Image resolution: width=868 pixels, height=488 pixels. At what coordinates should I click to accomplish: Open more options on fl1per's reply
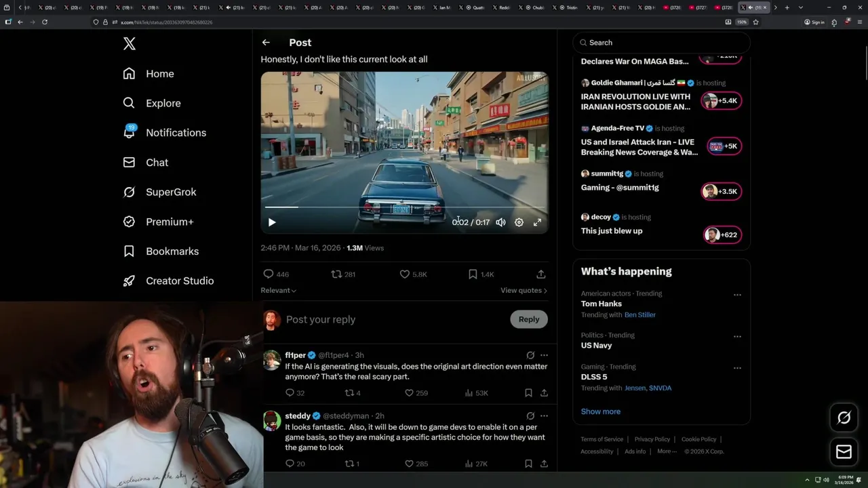coord(544,355)
